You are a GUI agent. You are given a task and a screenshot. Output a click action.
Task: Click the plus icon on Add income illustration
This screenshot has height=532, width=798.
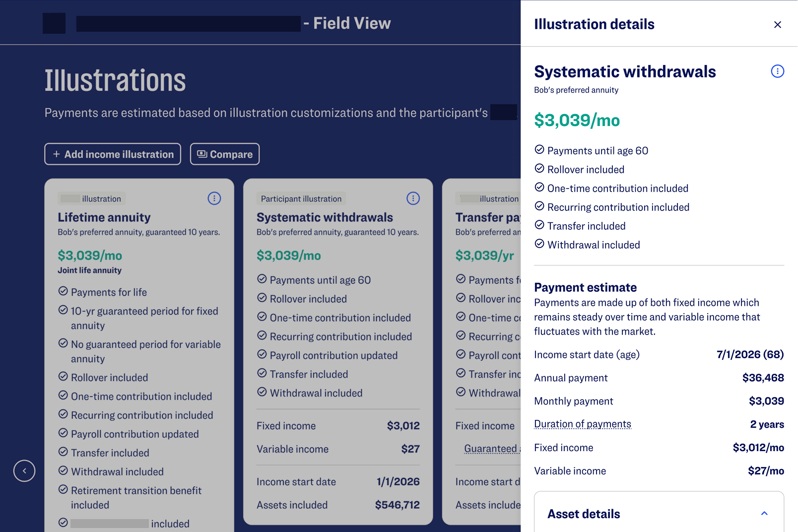[x=56, y=154]
